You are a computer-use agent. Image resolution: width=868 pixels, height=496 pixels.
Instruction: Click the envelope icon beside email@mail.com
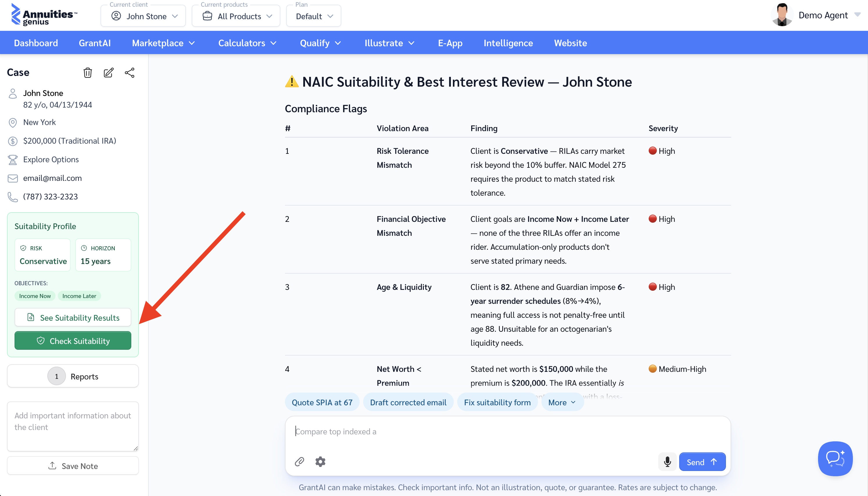coord(12,178)
